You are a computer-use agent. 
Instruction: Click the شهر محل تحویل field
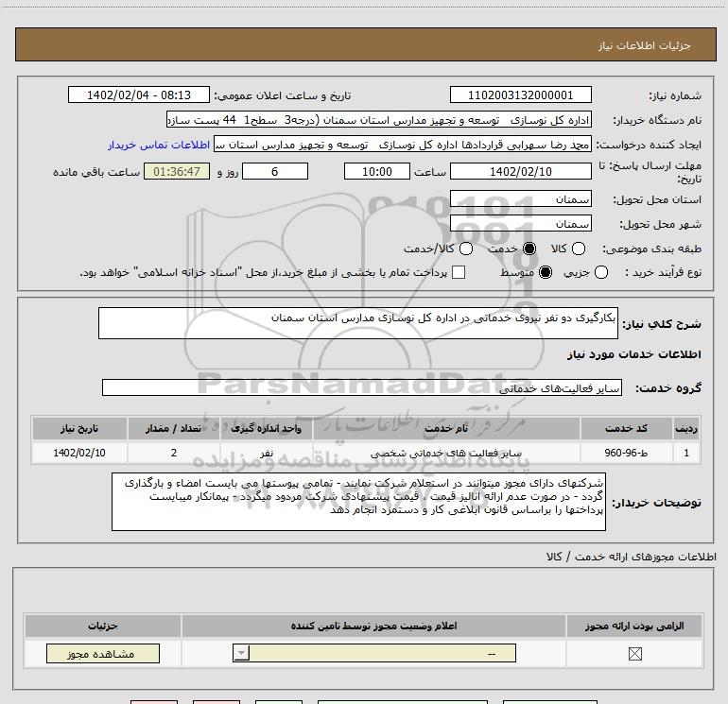pos(520,224)
